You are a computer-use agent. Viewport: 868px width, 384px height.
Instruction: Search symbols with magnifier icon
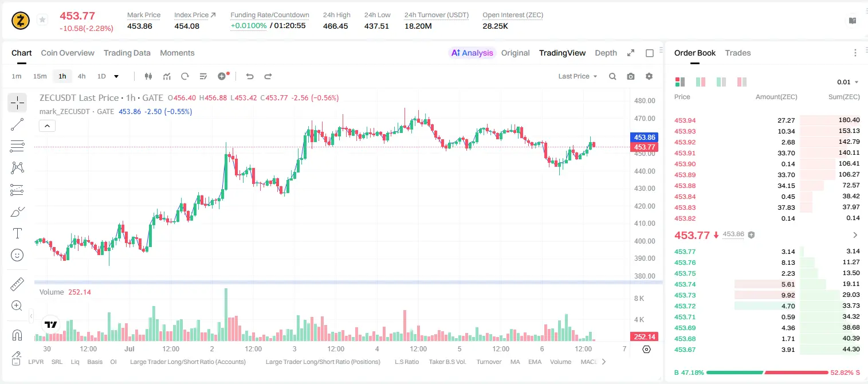point(612,76)
